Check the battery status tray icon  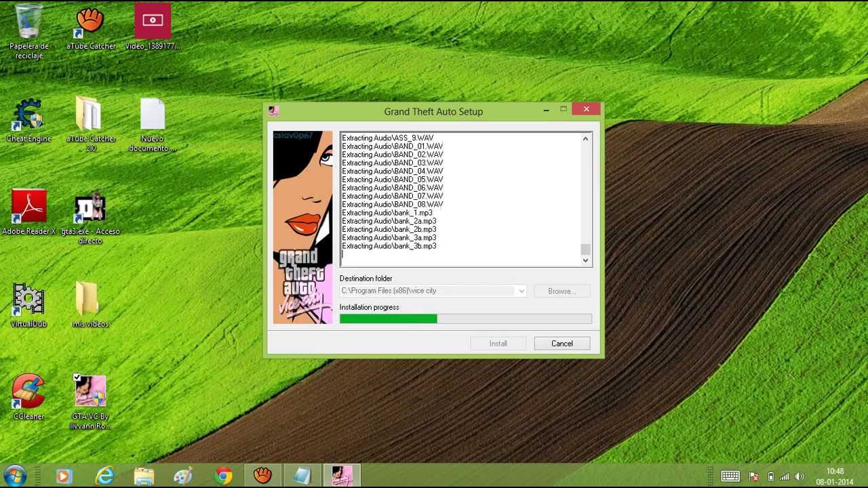pyautogui.click(x=770, y=476)
